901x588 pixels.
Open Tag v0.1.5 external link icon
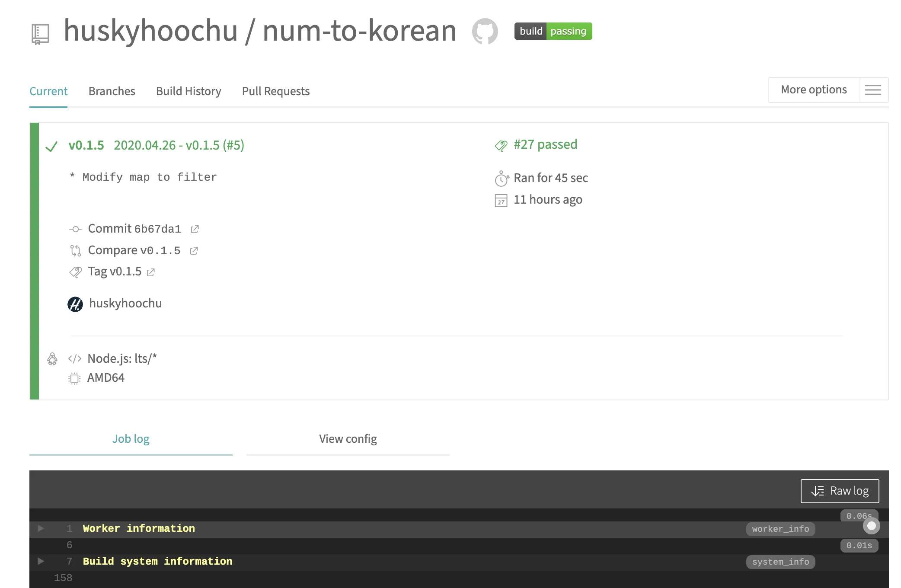(x=150, y=272)
